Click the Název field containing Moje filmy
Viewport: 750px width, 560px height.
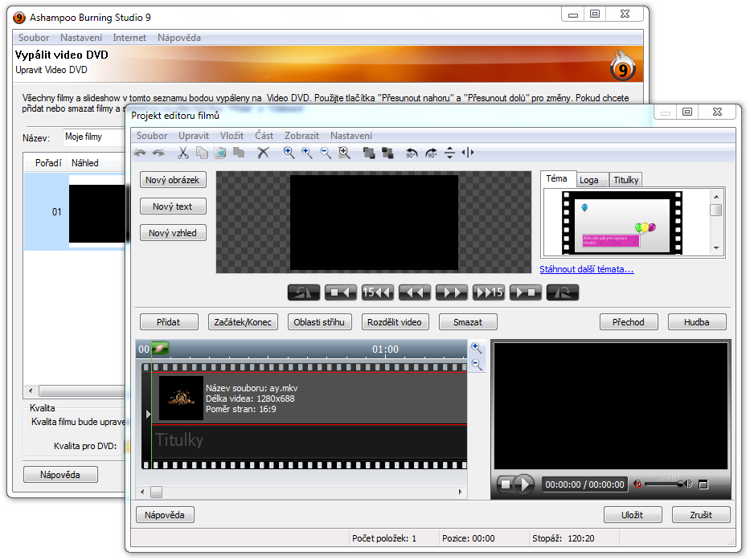point(95,137)
